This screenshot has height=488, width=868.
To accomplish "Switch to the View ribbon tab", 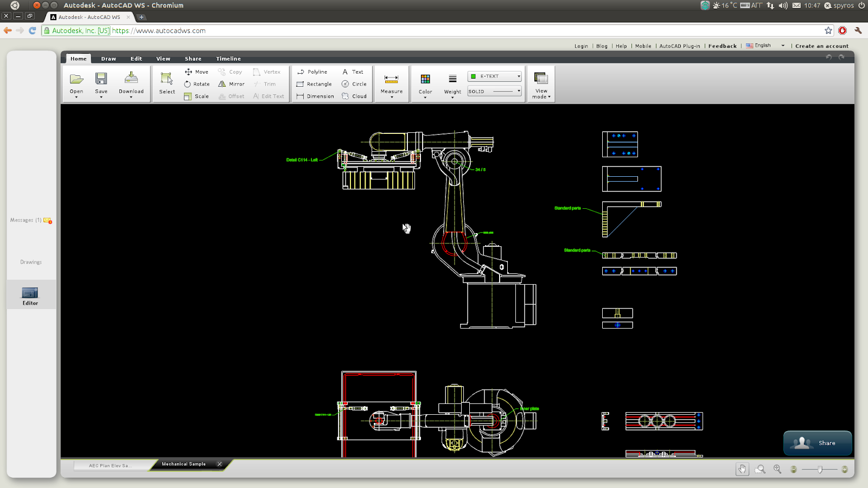I will coord(163,59).
